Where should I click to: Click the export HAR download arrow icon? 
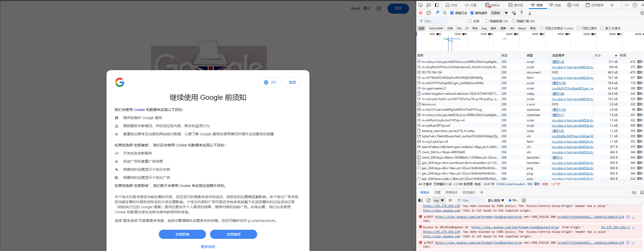[530, 13]
